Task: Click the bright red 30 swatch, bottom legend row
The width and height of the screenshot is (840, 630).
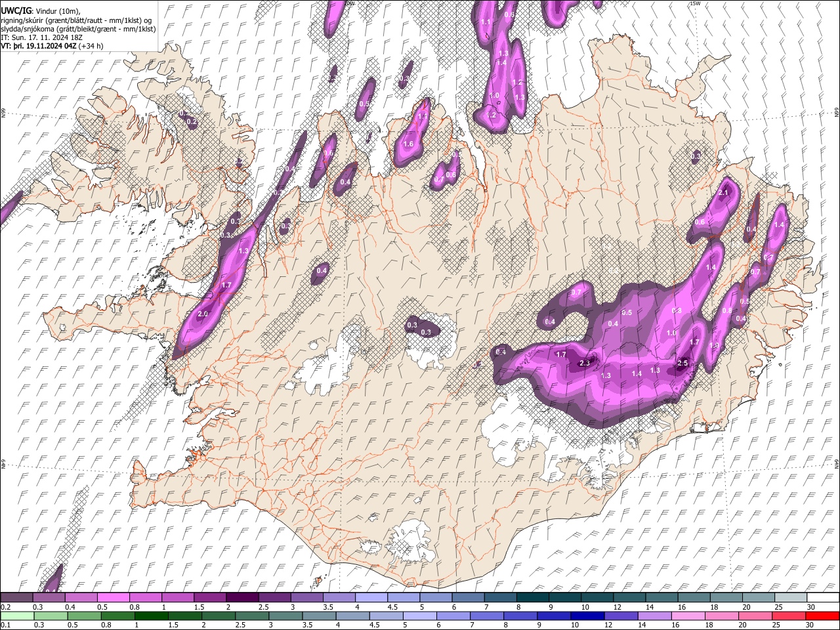Action: 822,616
